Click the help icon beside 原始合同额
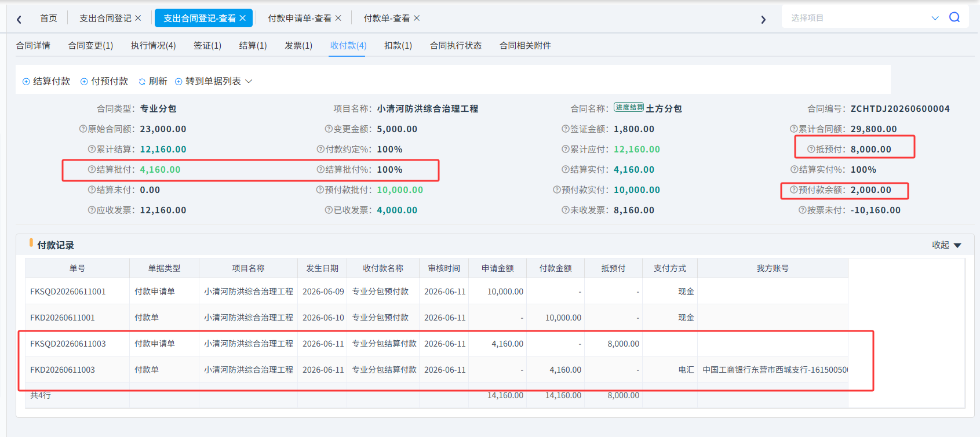Image resolution: width=980 pixels, height=437 pixels. coord(83,129)
